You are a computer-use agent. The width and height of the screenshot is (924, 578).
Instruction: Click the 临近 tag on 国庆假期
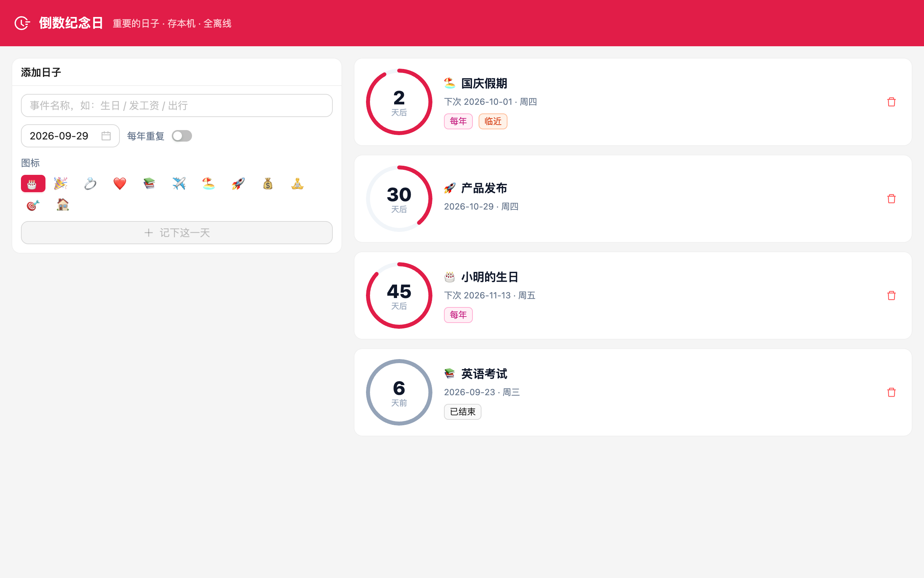click(493, 122)
